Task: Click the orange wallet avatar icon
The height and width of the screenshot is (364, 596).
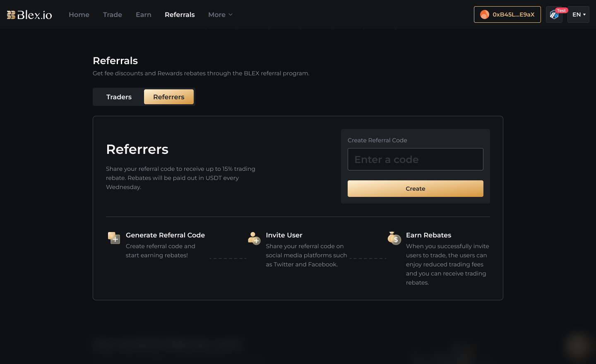Action: coord(484,14)
